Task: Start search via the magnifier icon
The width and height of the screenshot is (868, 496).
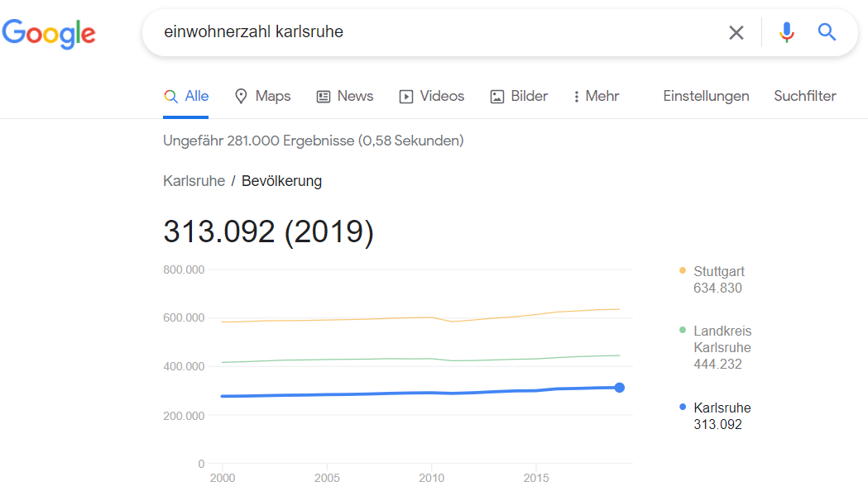Action: [x=827, y=32]
